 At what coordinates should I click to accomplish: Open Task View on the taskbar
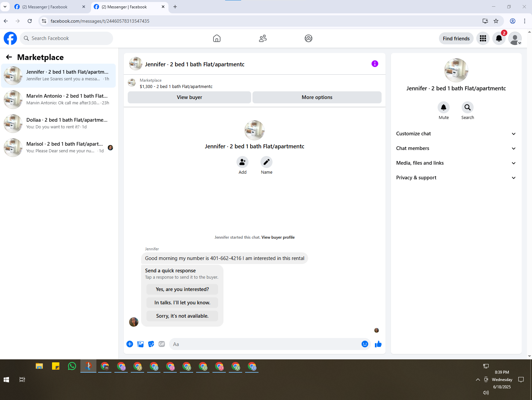22,380
